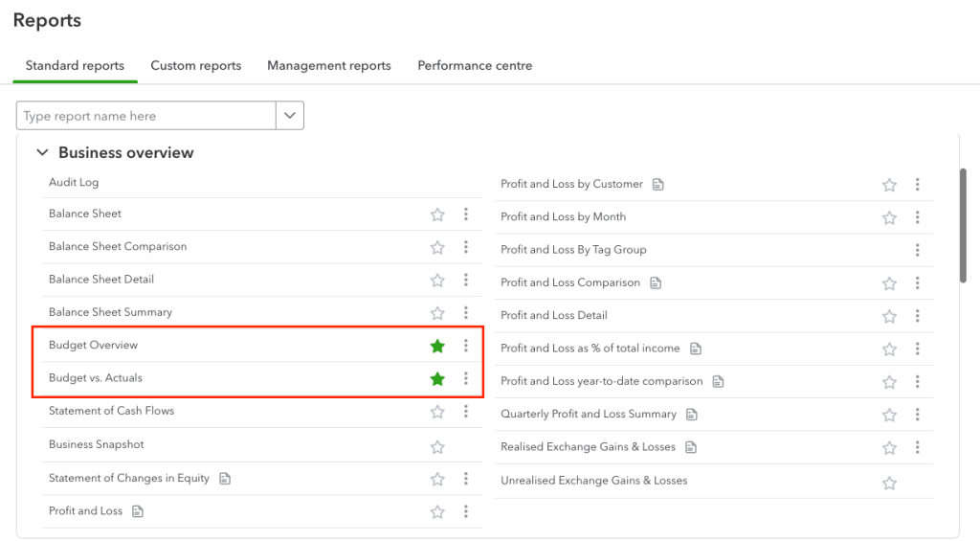Open more options for Profit and Loss by Customer

pyautogui.click(x=918, y=185)
